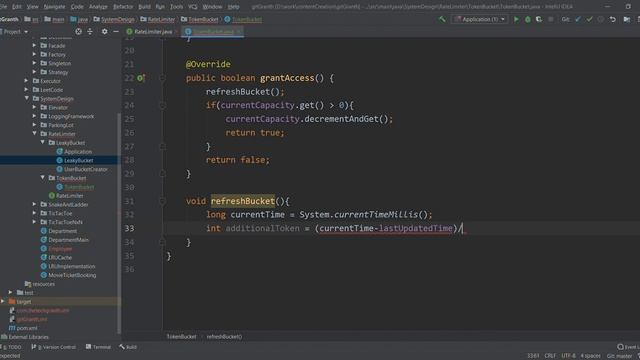Select the Application class in LeakyBucket
The height and width of the screenshot is (360, 640).
click(78, 151)
